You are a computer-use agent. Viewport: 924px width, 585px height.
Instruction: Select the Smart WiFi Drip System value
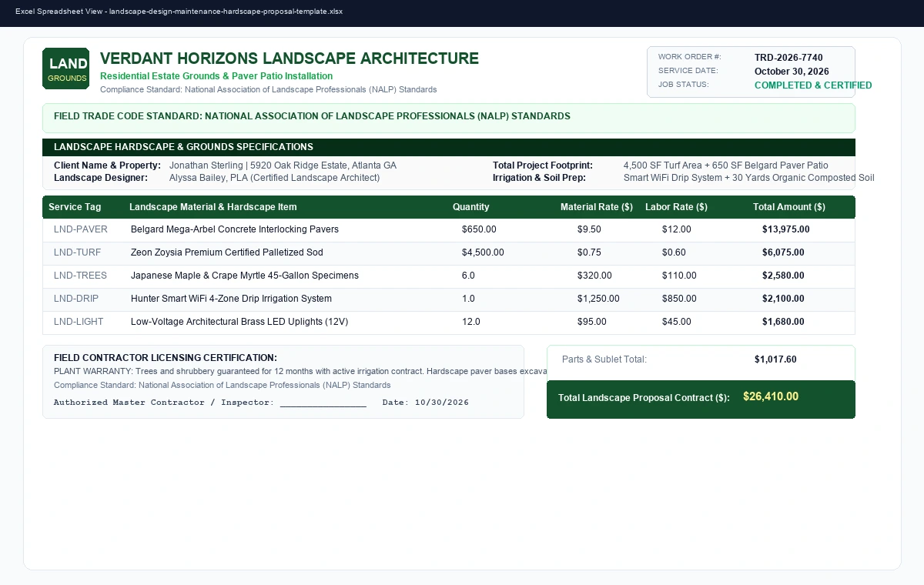[x=749, y=178]
